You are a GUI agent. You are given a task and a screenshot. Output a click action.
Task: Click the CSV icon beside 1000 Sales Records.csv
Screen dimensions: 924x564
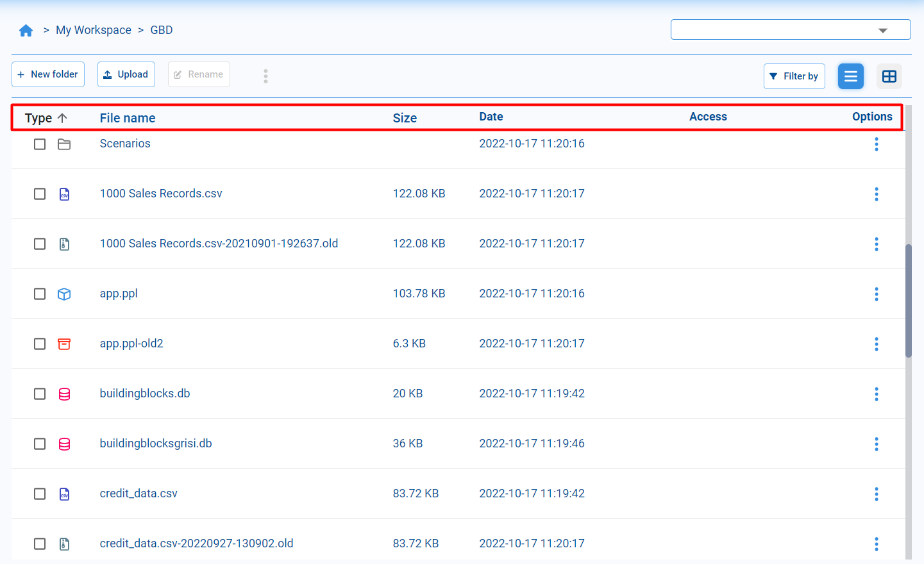point(64,194)
